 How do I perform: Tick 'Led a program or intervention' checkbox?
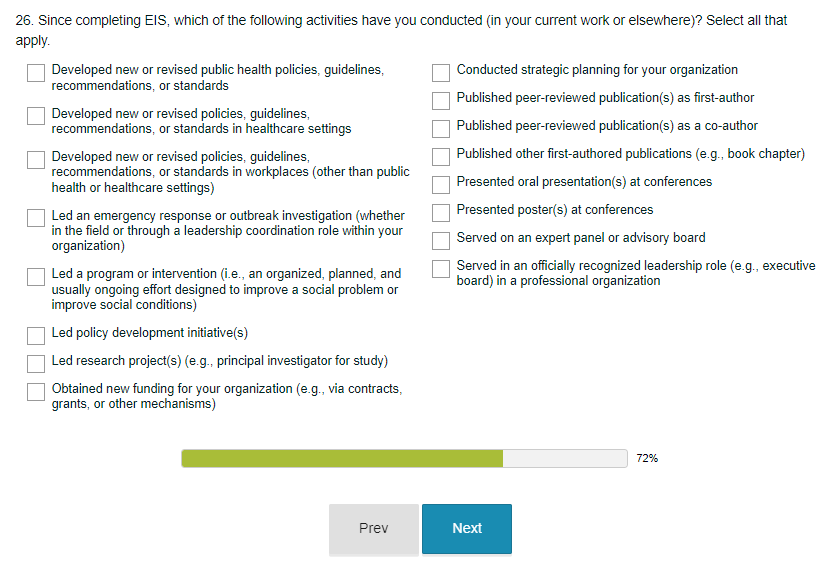(36, 276)
